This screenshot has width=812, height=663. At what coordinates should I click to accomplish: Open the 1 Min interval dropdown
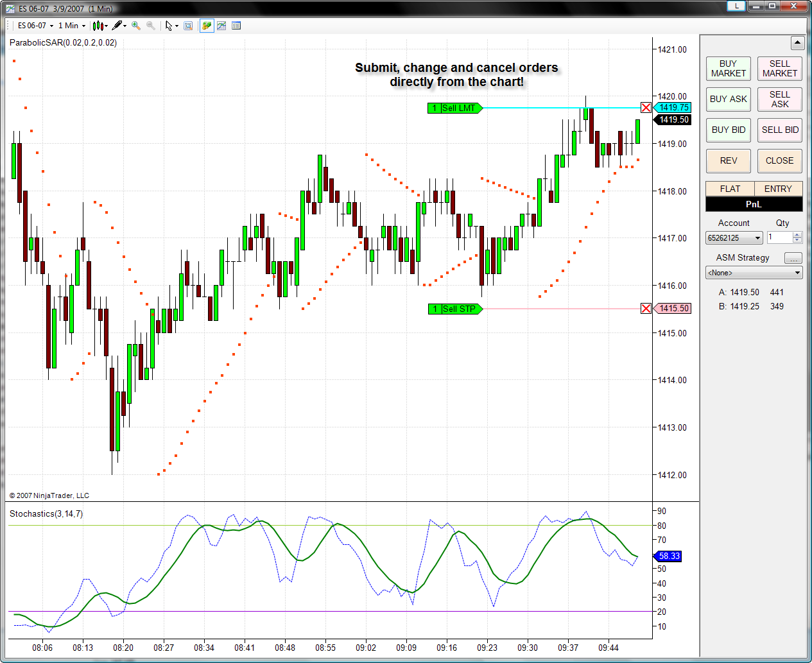(x=72, y=26)
